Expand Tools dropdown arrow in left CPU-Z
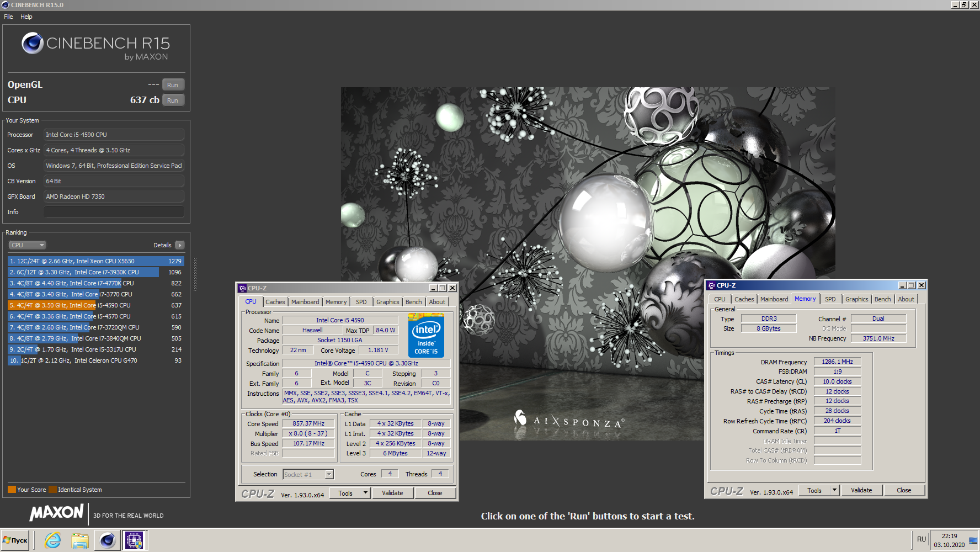 [365, 493]
